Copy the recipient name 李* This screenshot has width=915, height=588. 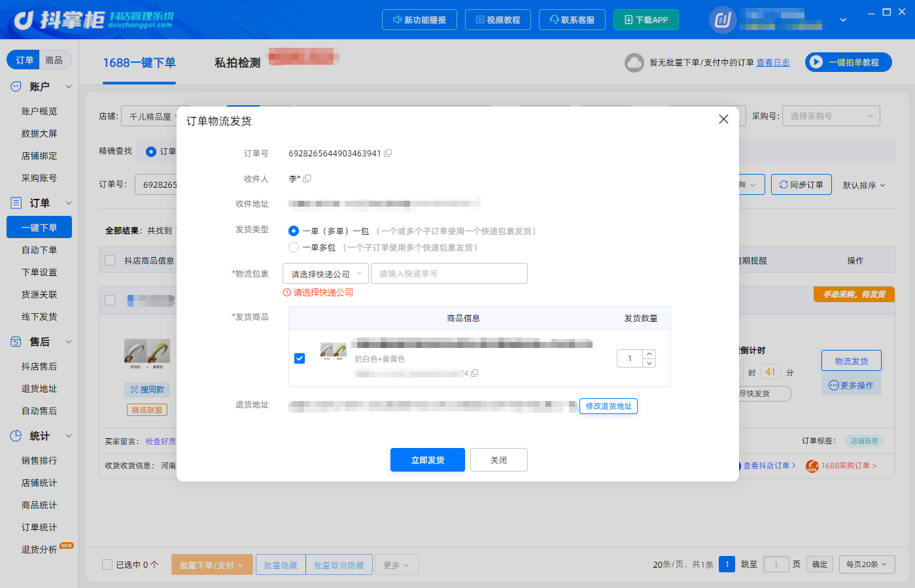pos(307,179)
